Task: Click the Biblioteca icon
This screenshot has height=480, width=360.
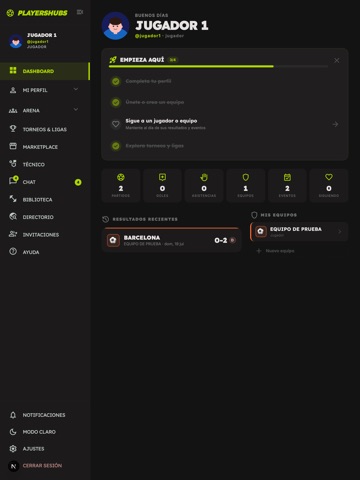Action: 13,199
